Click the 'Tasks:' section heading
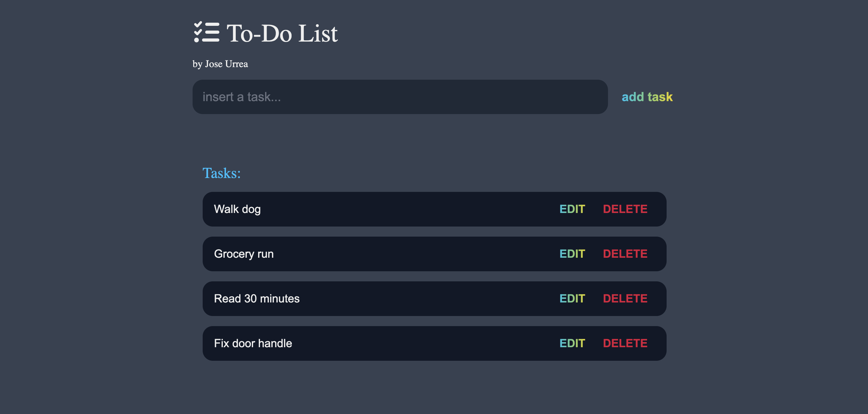Screen dimensions: 868x414 click(x=221, y=173)
